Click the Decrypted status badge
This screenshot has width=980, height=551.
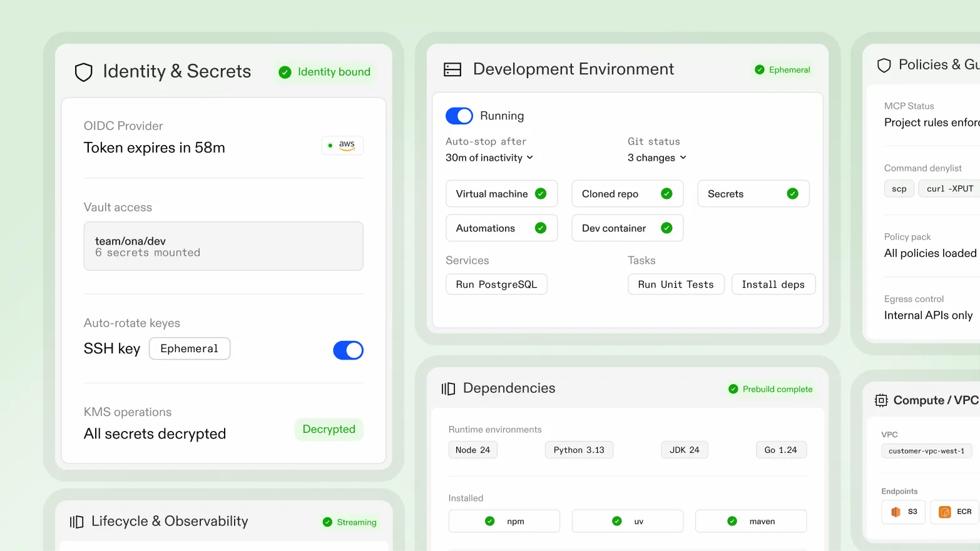[x=329, y=430]
